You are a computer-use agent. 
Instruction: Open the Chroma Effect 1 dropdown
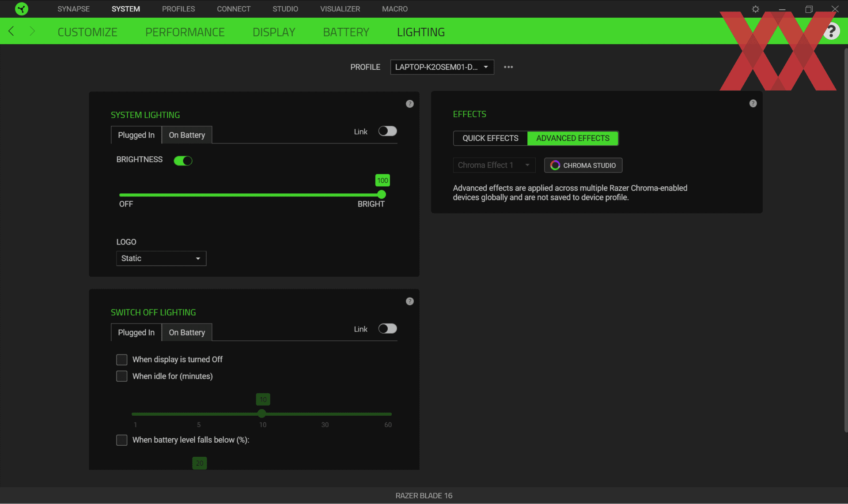(x=494, y=165)
